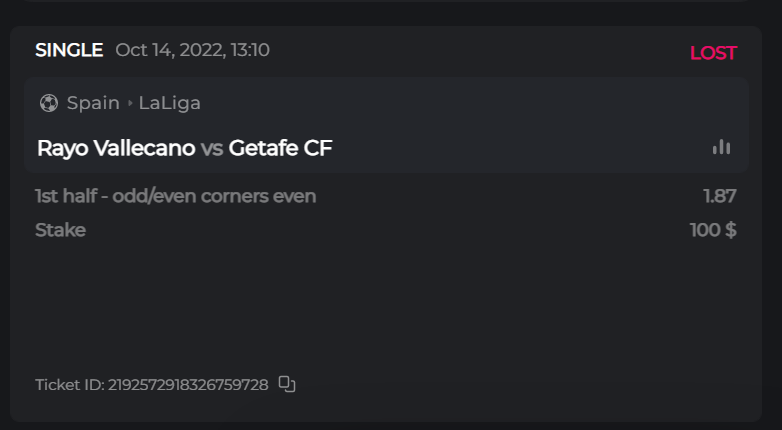Click the 1.87 odds value
Screen dimensions: 782x430
click(720, 196)
